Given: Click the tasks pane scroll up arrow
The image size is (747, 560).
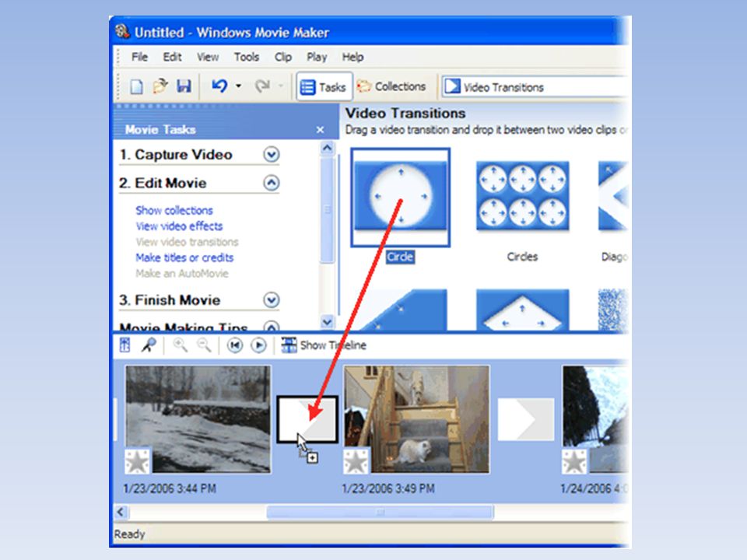Looking at the screenshot, I should tap(328, 148).
